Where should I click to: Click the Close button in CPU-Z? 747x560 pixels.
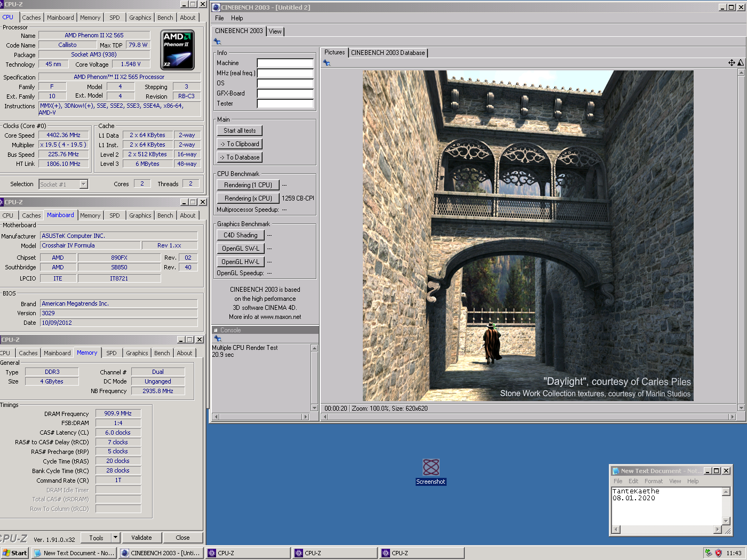point(182,538)
